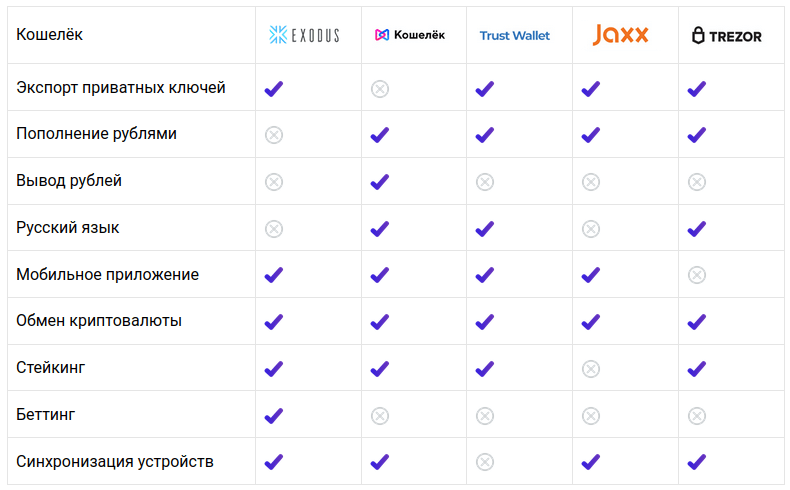Viewport: 790px width, 490px height.
Task: Click Exodus checkmark for Экспорт приватных ключей
Action: (x=274, y=89)
